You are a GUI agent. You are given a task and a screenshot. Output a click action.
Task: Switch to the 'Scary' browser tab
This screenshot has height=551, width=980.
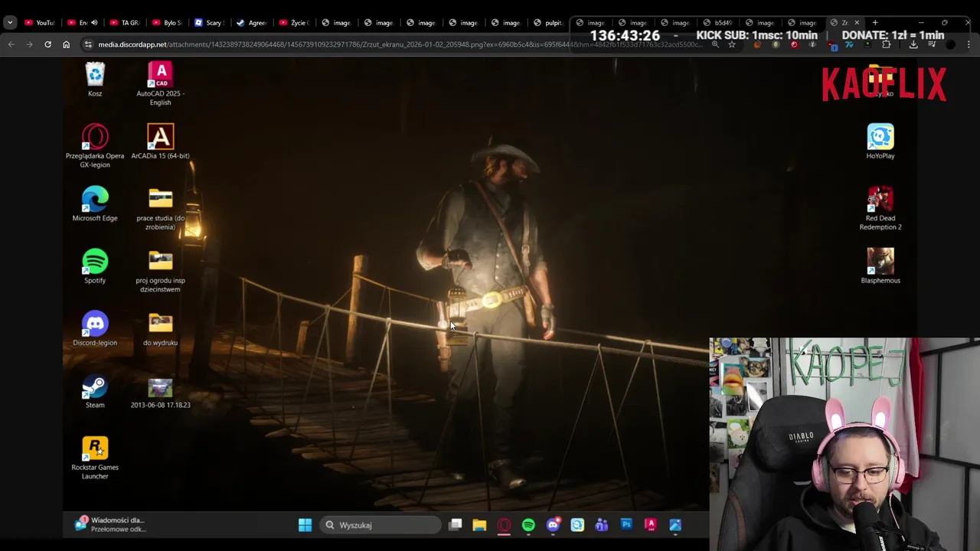pyautogui.click(x=209, y=22)
